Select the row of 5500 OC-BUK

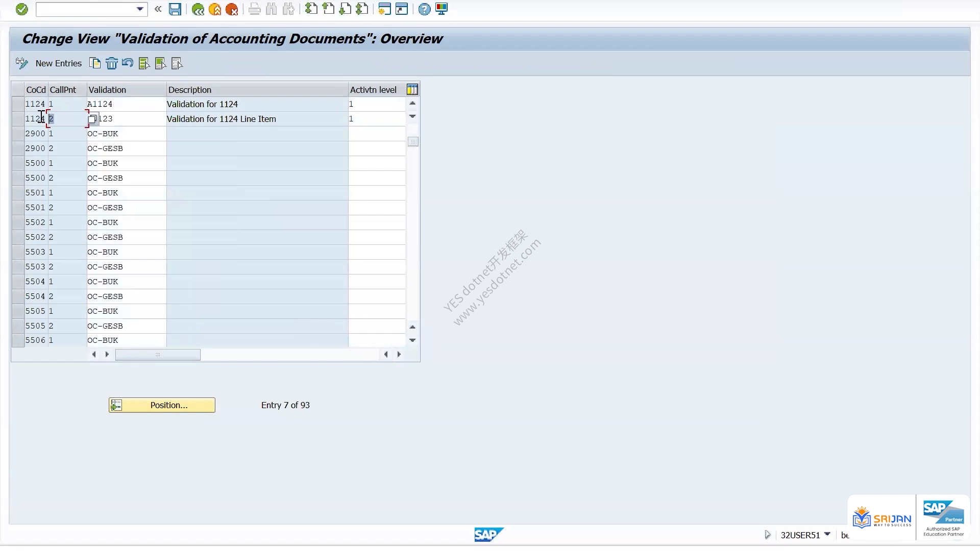coord(18,163)
